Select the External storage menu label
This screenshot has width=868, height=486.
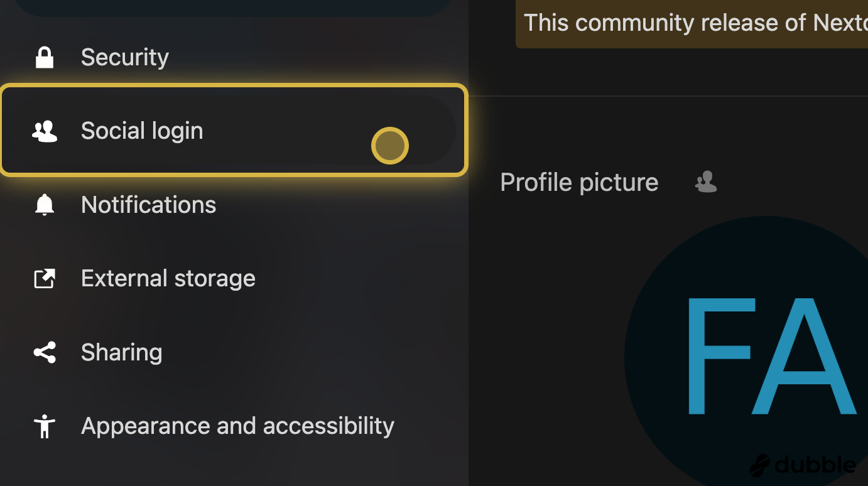coord(168,278)
